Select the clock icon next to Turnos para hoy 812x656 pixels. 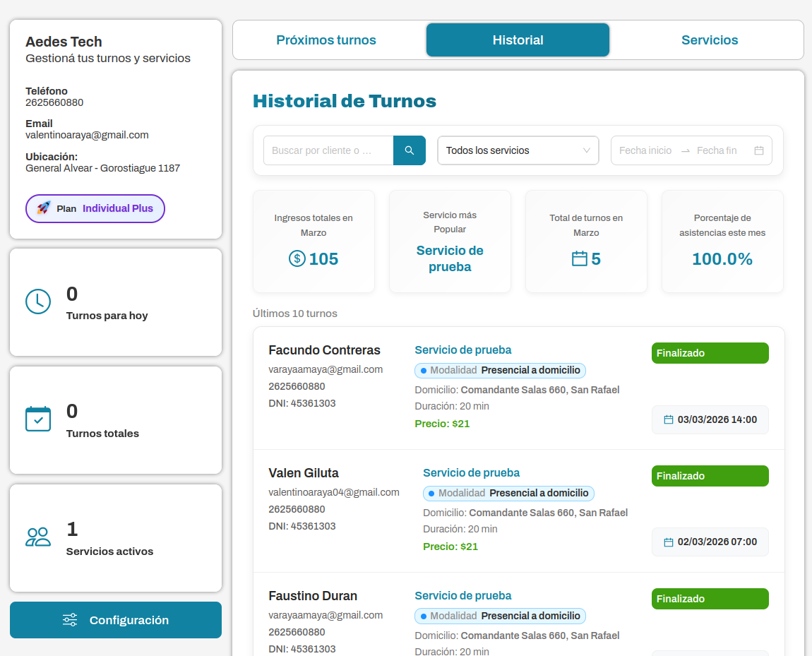click(38, 301)
